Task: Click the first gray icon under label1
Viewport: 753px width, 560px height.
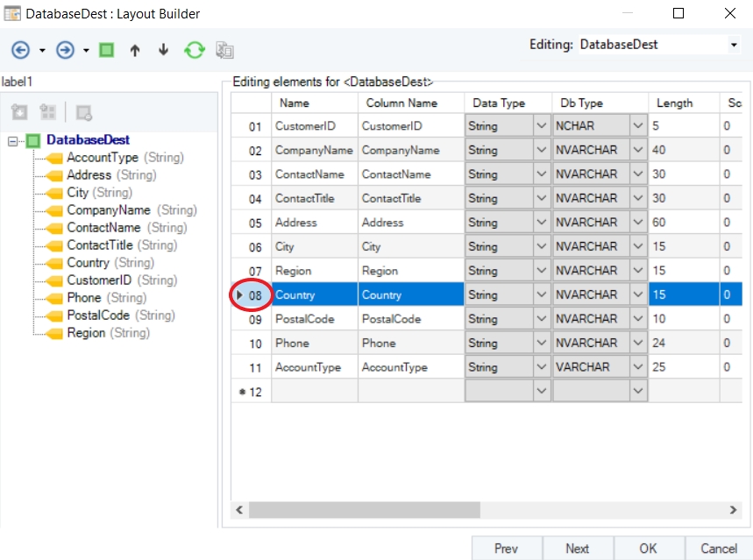Action: click(x=20, y=112)
